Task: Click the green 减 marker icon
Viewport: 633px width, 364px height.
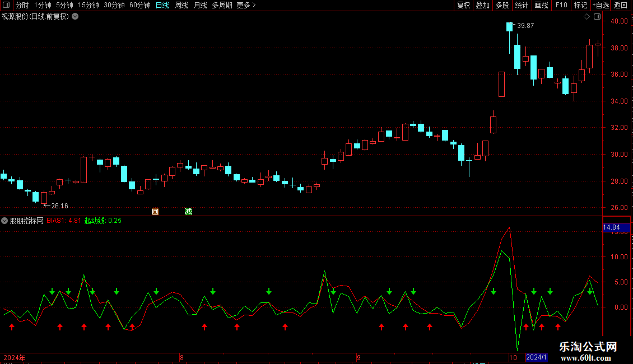Action: pos(188,212)
